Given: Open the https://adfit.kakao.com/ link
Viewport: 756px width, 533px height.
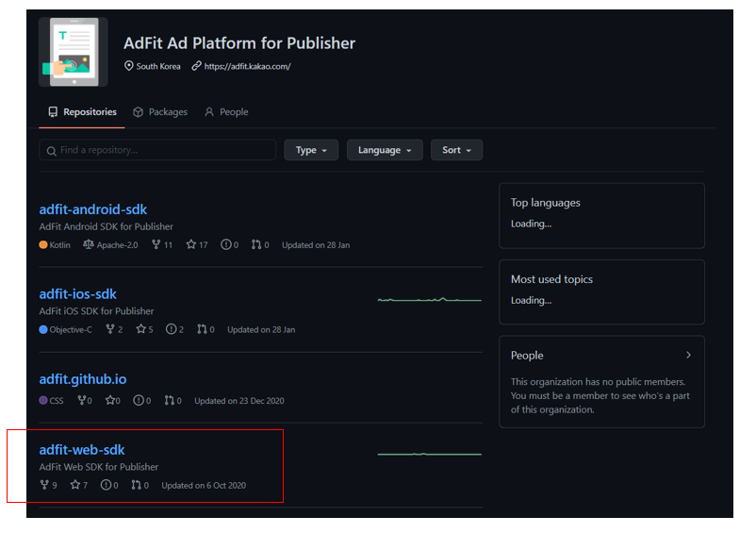Looking at the screenshot, I should (247, 67).
